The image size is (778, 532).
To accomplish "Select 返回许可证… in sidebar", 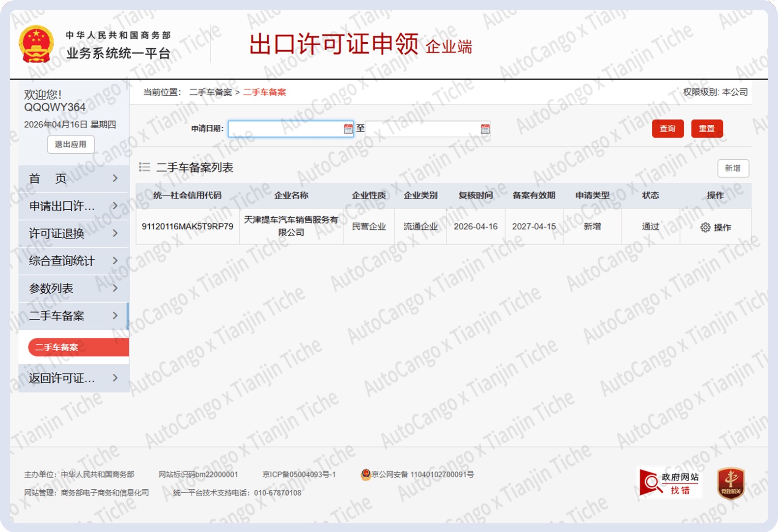I will pos(73,378).
